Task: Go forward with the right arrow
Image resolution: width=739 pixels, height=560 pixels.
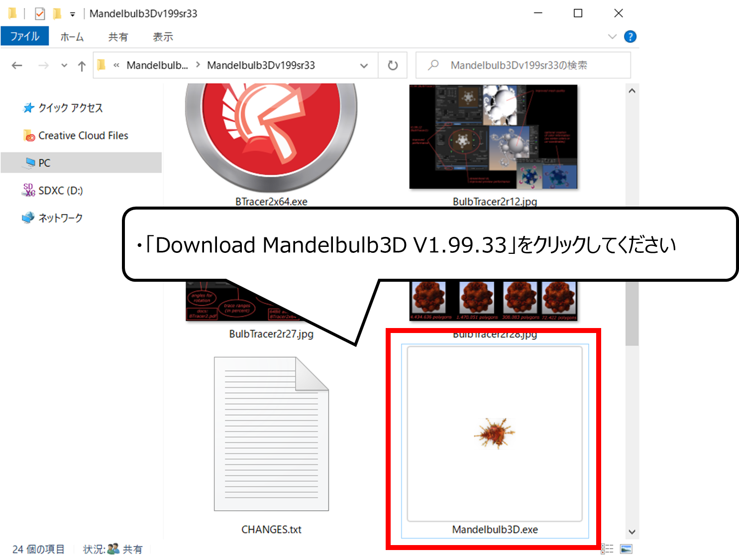Action: pyautogui.click(x=44, y=65)
